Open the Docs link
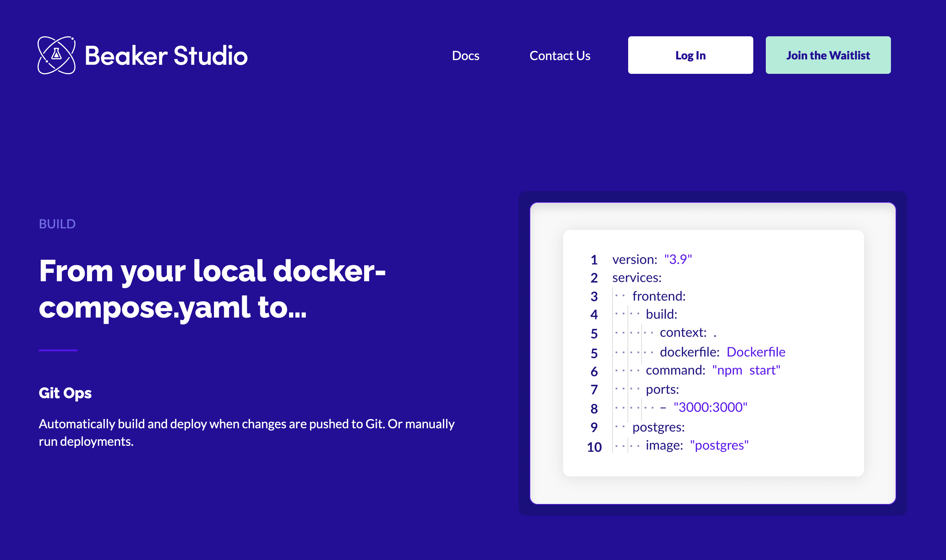The width and height of the screenshot is (946, 560). 465,55
